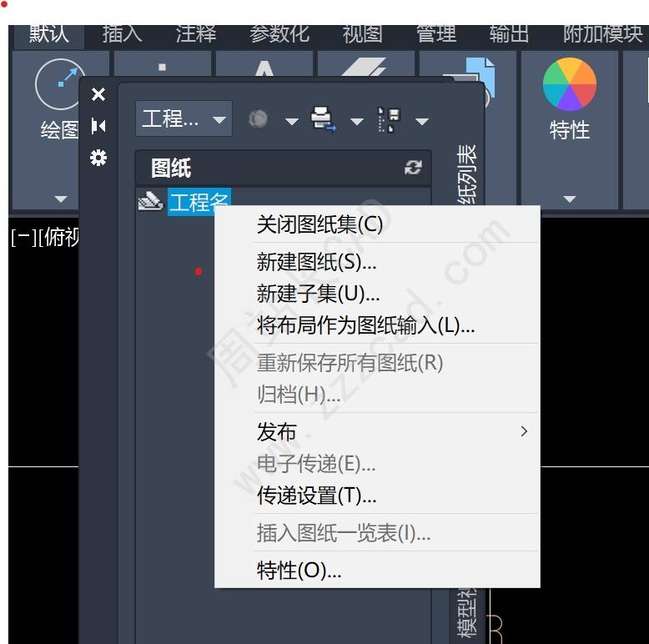Screen dimensions: 649x644
Task: Click the sheet set icon beside 工程名
Action: coord(150,202)
